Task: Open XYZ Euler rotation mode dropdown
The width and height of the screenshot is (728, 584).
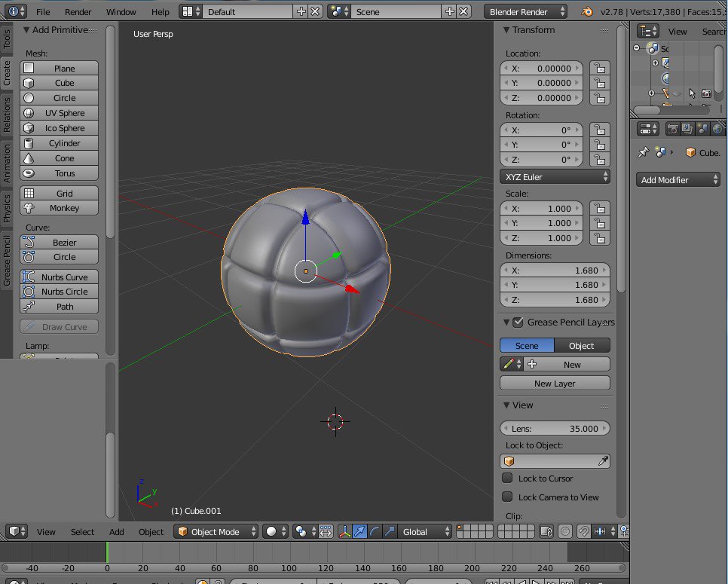Action: tap(555, 177)
